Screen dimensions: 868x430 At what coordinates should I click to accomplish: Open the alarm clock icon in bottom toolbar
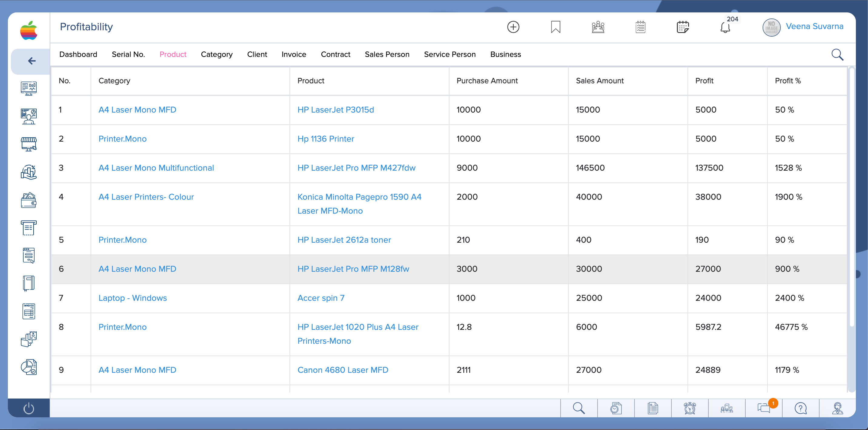(x=690, y=408)
